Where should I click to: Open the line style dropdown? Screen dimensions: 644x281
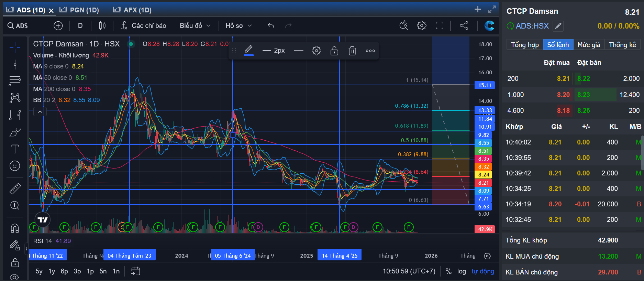[x=299, y=51]
